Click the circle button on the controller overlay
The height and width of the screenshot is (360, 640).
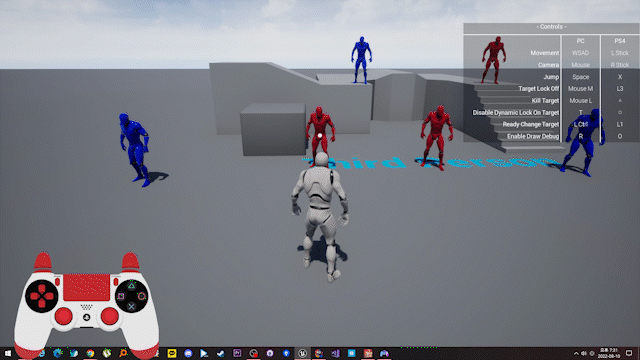pyautogui.click(x=142, y=296)
